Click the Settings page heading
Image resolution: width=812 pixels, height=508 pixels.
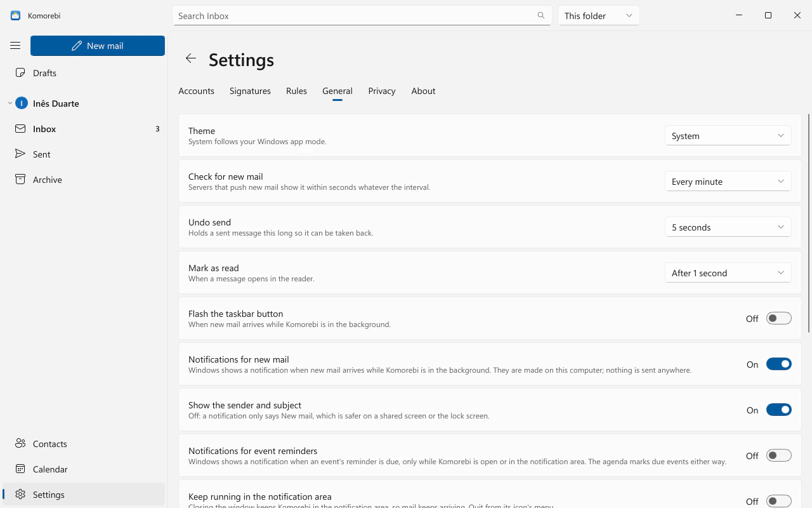241,60
